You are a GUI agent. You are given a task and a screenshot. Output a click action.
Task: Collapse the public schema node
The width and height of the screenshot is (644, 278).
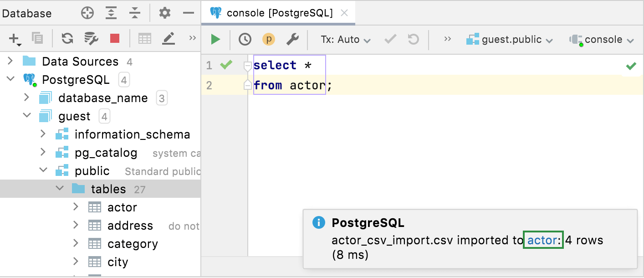[43, 170]
